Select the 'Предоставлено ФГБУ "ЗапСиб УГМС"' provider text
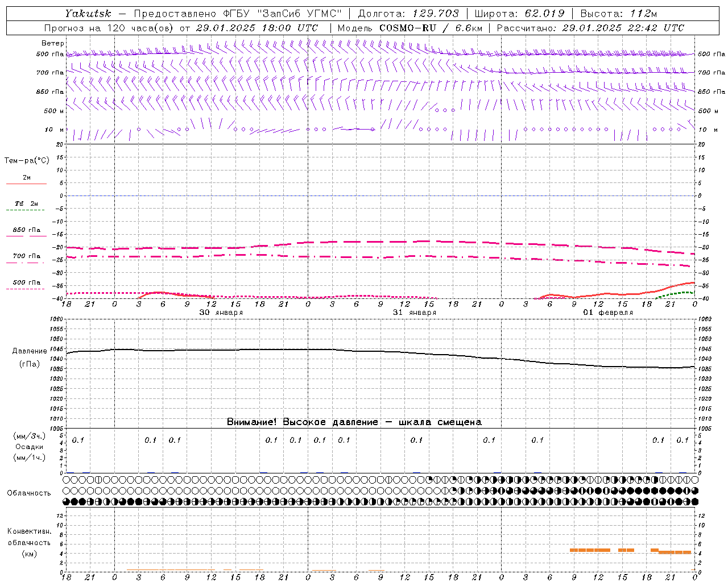 point(238,13)
